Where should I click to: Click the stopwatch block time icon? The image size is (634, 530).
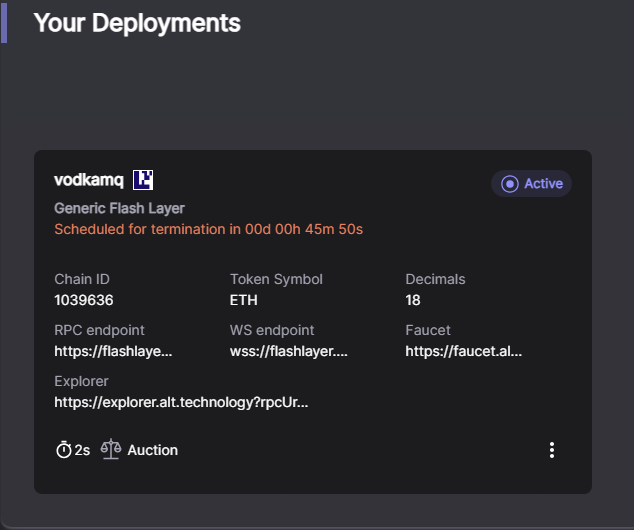pyautogui.click(x=63, y=450)
